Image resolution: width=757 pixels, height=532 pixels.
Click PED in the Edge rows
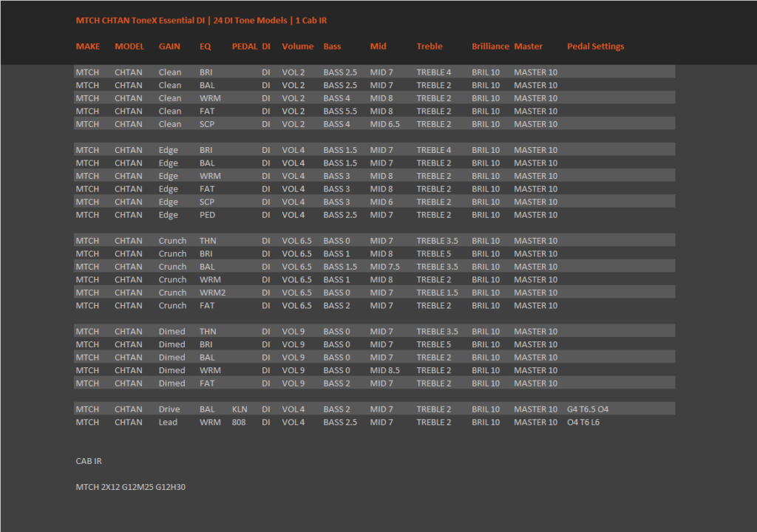pos(207,216)
